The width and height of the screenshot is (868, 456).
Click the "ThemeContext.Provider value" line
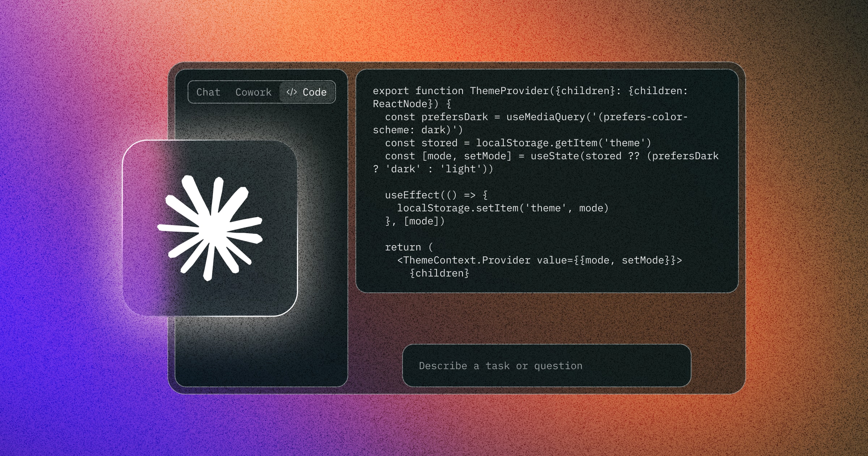pyautogui.click(x=539, y=260)
